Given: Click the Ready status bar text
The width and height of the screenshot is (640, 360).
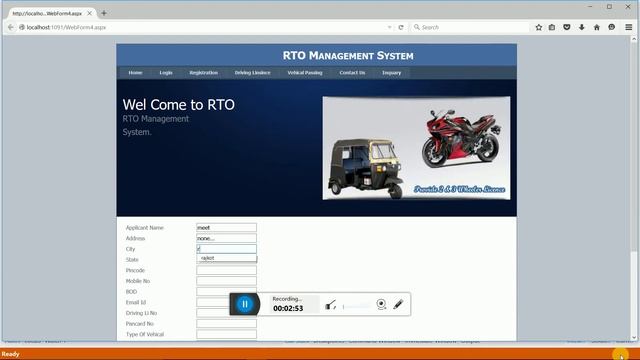Looking at the screenshot, I should pos(11,354).
